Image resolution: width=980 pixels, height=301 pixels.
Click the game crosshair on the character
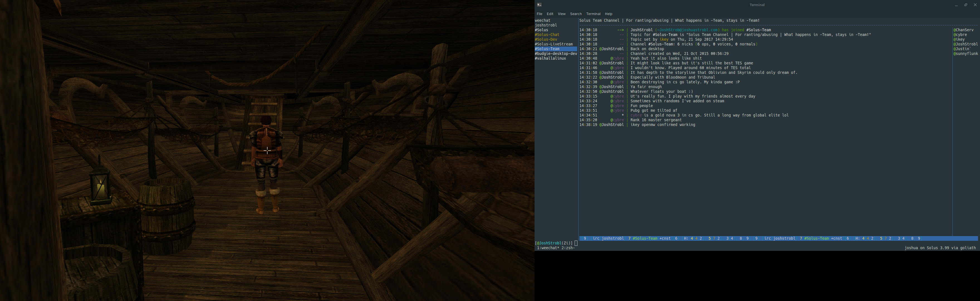(267, 151)
